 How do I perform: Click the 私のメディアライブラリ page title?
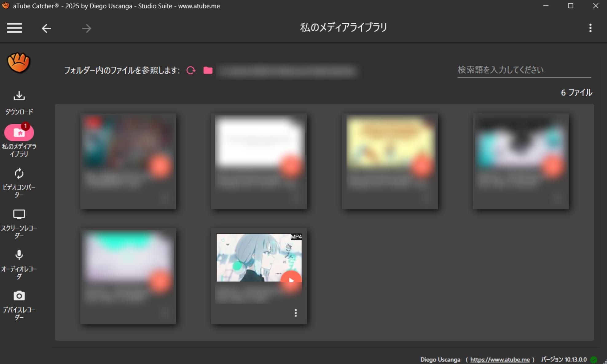[343, 28]
